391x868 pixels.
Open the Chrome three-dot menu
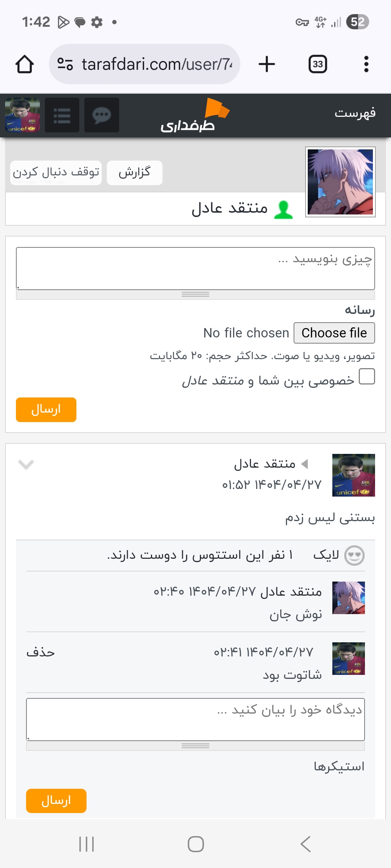pyautogui.click(x=366, y=64)
